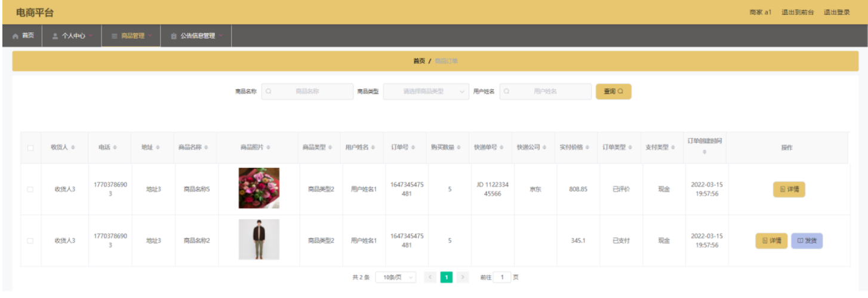Screen dimensions: 868x298
Task: Open the 10条/页 page size dropdown
Action: pyautogui.click(x=396, y=277)
